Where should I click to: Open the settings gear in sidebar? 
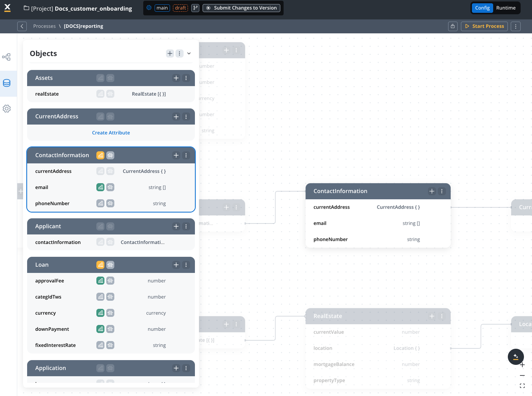(7, 109)
